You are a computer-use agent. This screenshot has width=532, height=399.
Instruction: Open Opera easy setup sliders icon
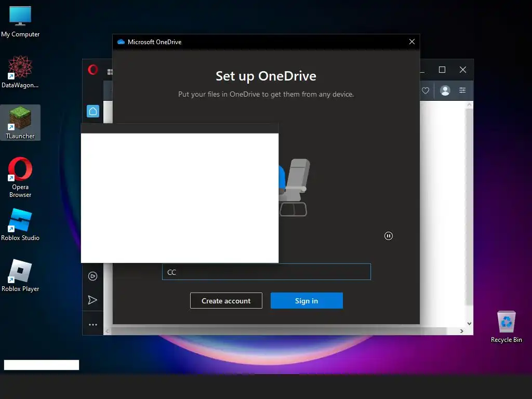tap(462, 90)
